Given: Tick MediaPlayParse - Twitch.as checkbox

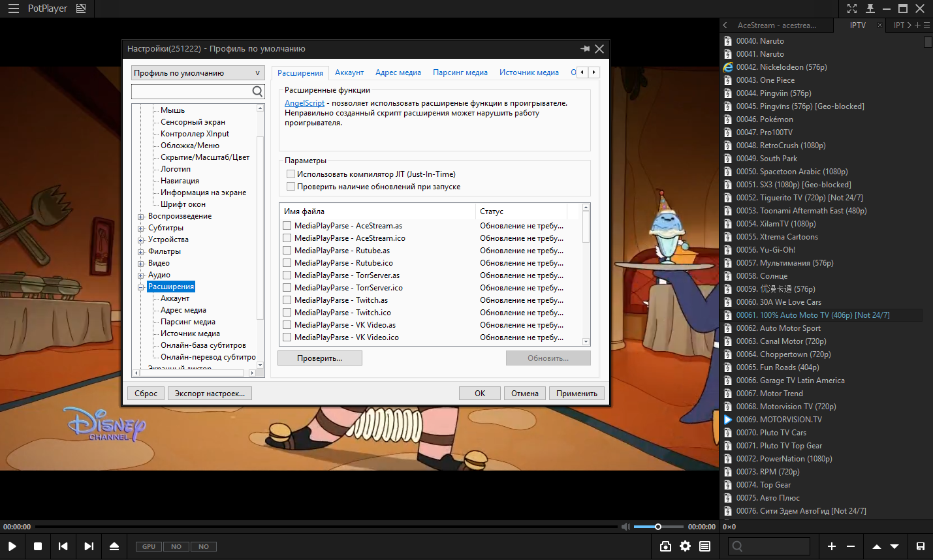Looking at the screenshot, I should 287,300.
